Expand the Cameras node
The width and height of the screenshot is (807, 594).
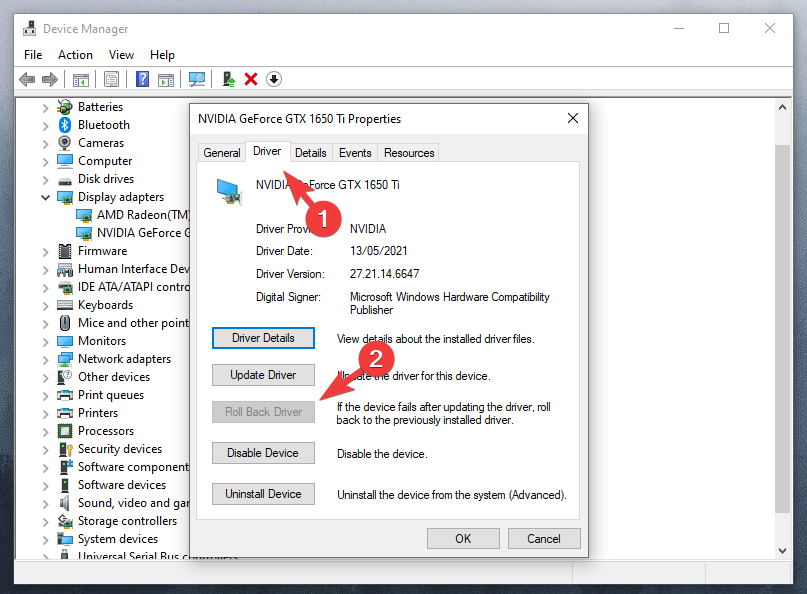coord(45,144)
